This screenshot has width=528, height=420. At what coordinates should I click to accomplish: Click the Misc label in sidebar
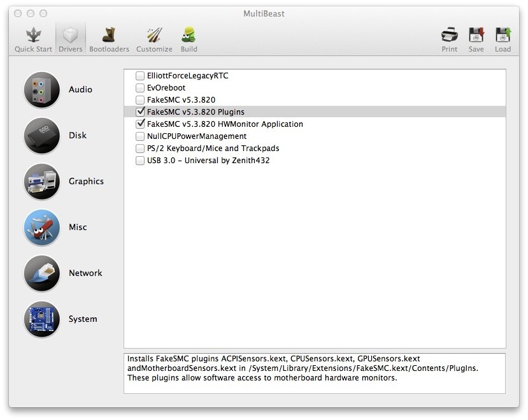tap(78, 227)
